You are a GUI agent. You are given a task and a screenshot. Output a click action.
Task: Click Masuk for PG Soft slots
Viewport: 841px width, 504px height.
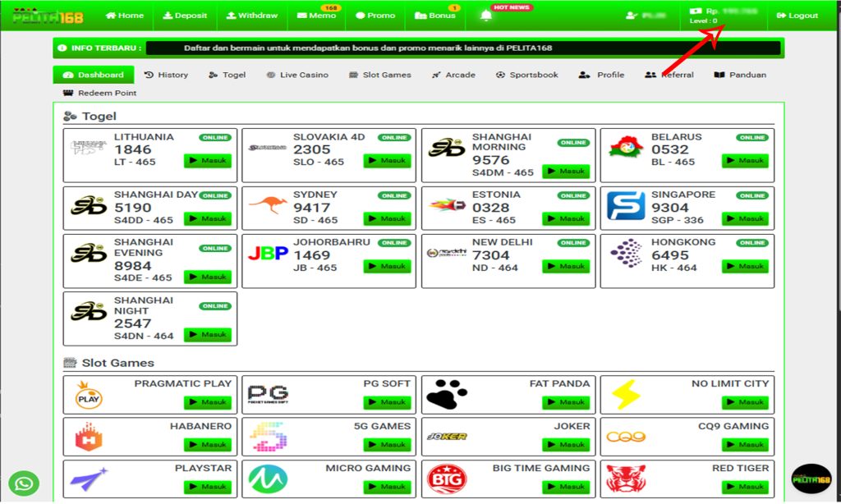click(387, 402)
